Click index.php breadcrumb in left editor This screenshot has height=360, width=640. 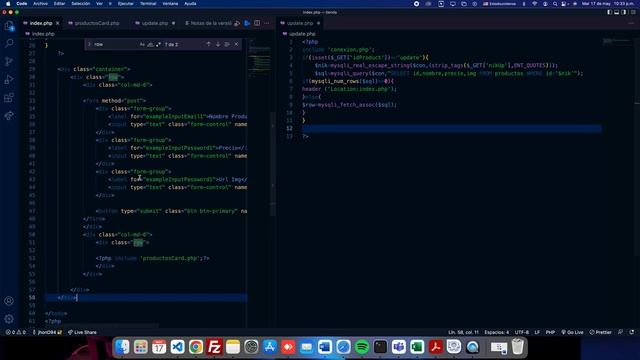pos(42,34)
